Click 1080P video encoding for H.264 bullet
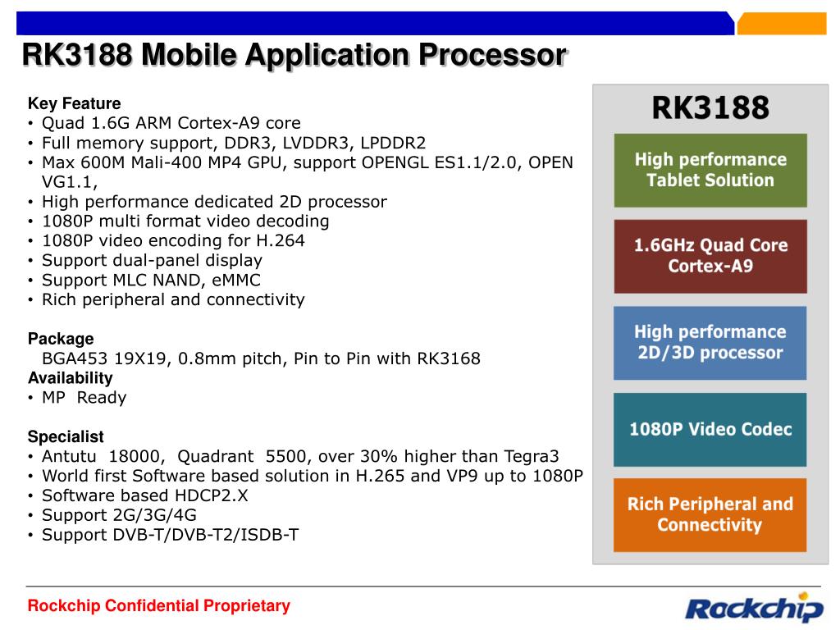Viewport: 840px width, 630px height. click(x=173, y=240)
